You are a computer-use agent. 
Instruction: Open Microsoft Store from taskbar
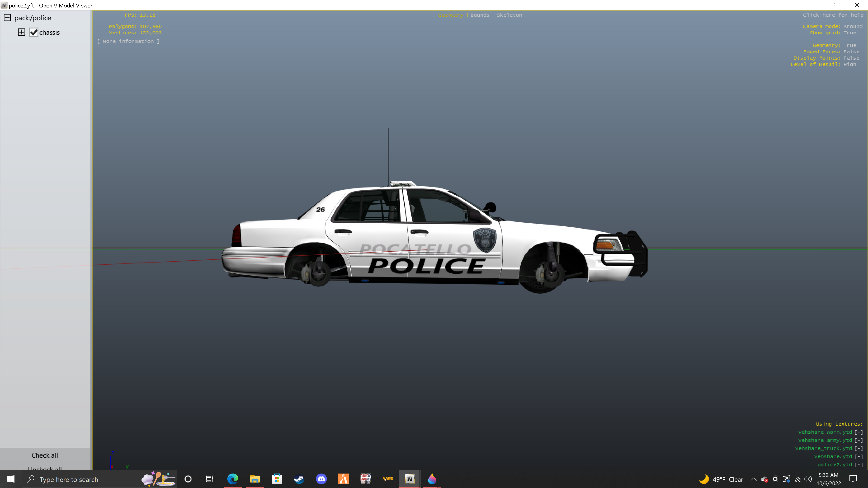tap(277, 479)
